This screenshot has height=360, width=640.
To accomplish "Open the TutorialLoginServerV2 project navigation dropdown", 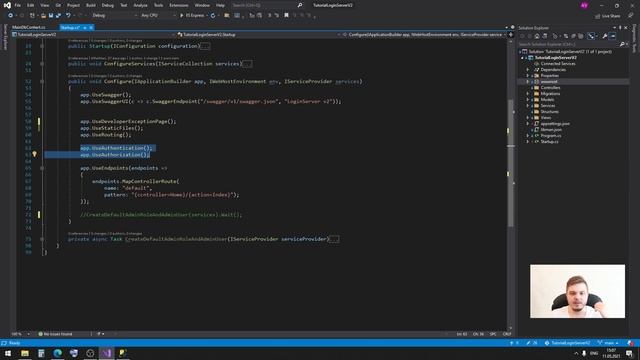I will 94,35.
